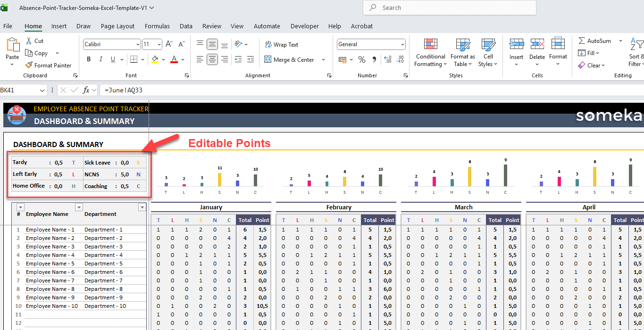Click the Format as Table button
This screenshot has height=330, width=644.
coord(462,52)
